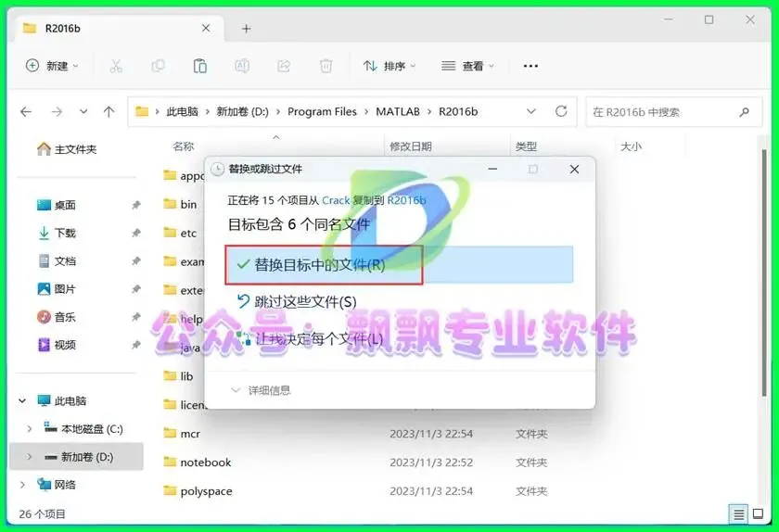The height and width of the screenshot is (532, 779).
Task: Click the Delete trash can icon
Action: click(x=326, y=66)
